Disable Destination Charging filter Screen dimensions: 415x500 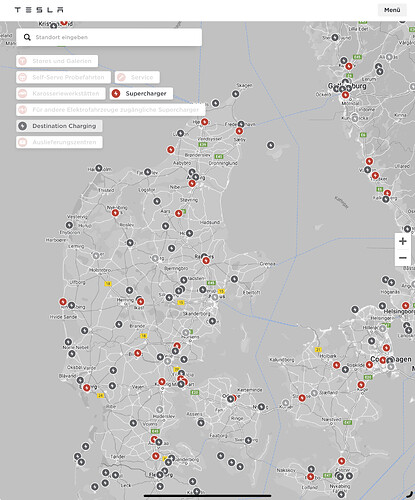click(59, 126)
